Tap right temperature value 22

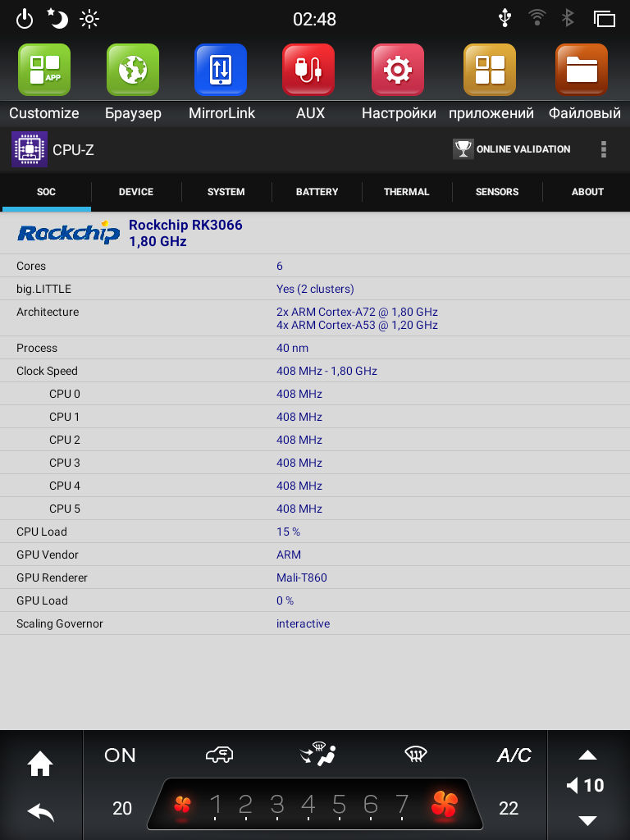point(509,808)
